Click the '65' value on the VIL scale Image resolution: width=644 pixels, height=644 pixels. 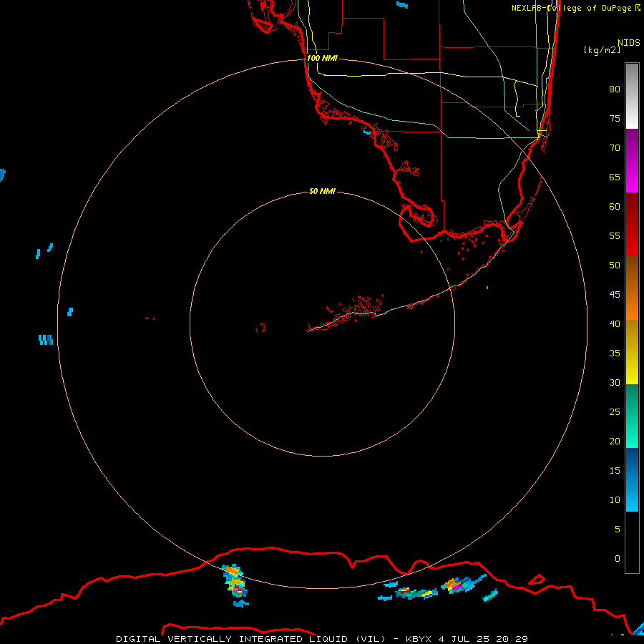pyautogui.click(x=615, y=177)
